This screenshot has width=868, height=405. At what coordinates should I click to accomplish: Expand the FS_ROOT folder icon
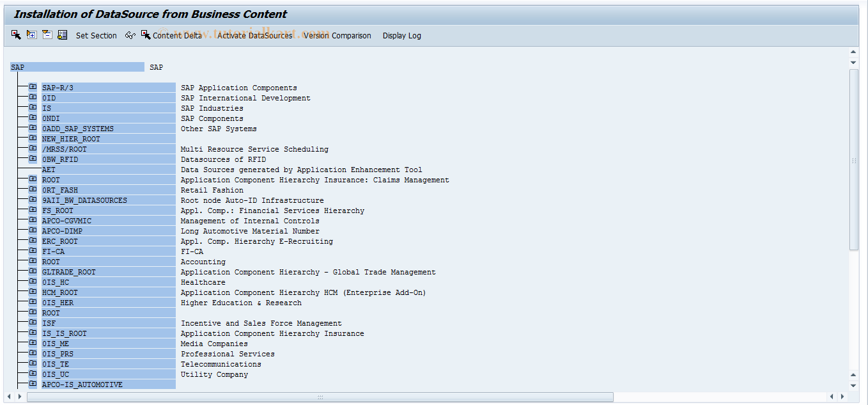point(33,210)
